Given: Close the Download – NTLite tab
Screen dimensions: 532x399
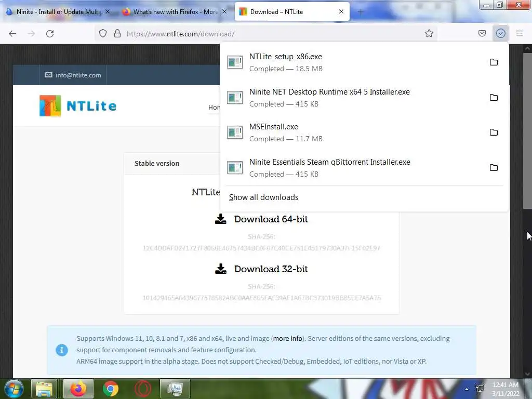Looking at the screenshot, I should tap(341, 11).
